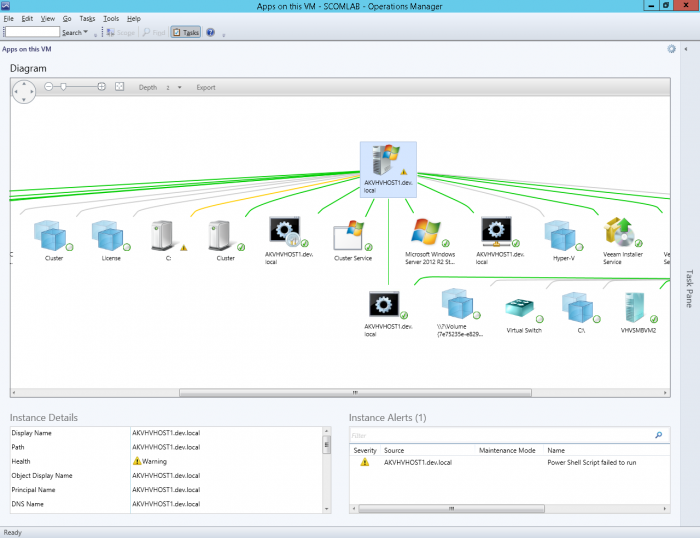The height and width of the screenshot is (538, 700).
Task: Click the Virtual Switch diagram icon
Action: (522, 308)
